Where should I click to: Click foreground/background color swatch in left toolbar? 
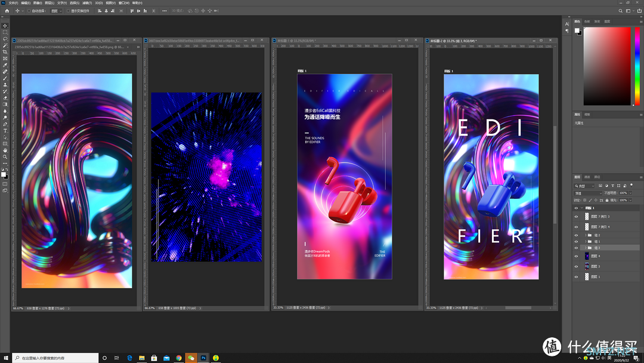(4, 175)
